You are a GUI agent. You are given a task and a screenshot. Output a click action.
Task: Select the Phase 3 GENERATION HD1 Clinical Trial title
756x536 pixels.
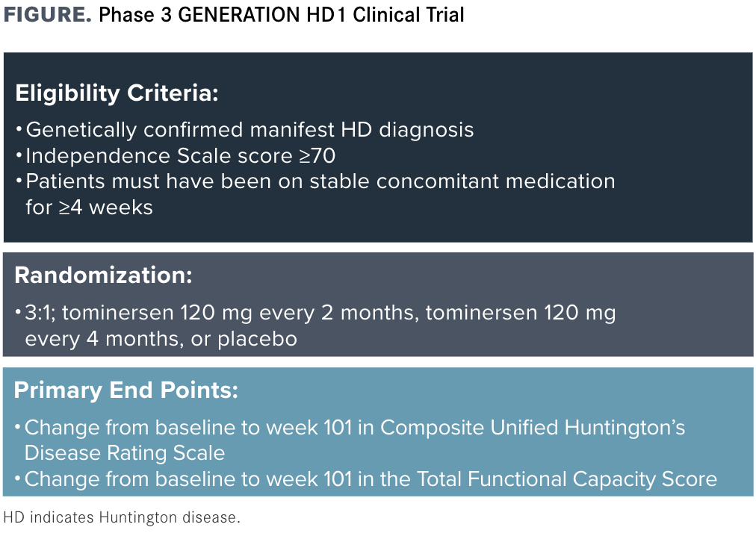(x=281, y=14)
